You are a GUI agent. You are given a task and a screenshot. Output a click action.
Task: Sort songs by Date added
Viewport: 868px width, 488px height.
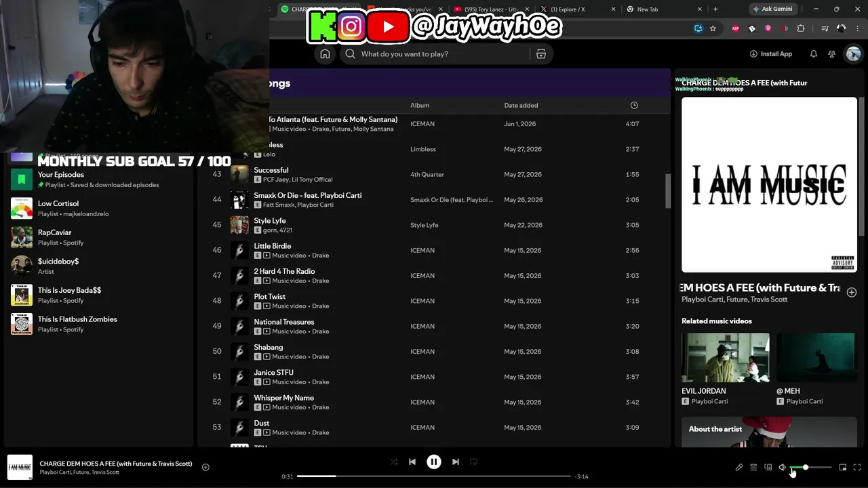[x=521, y=106]
